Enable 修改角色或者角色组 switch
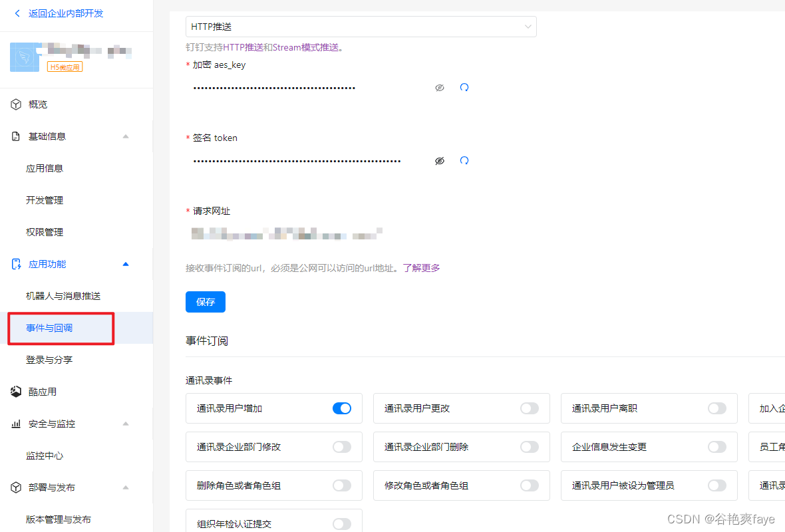785x532 pixels. click(x=529, y=485)
